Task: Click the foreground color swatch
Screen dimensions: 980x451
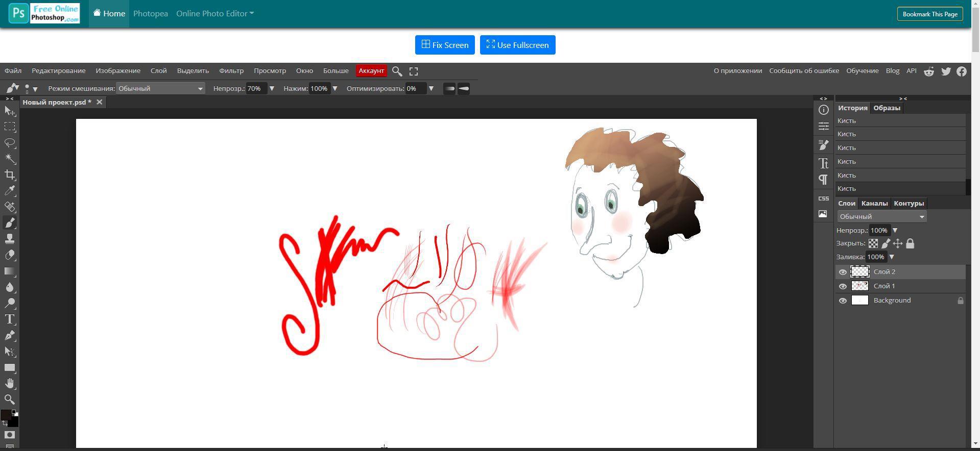Action: [6, 415]
